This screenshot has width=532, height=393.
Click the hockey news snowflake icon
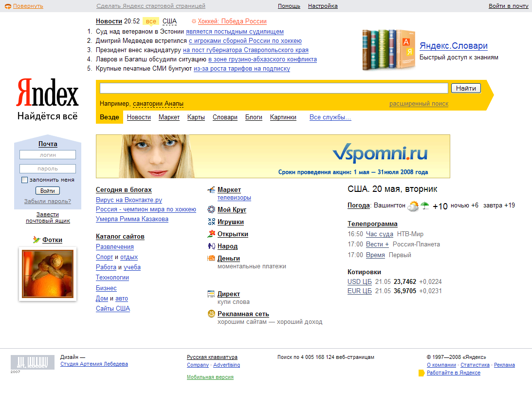pyautogui.click(x=194, y=21)
